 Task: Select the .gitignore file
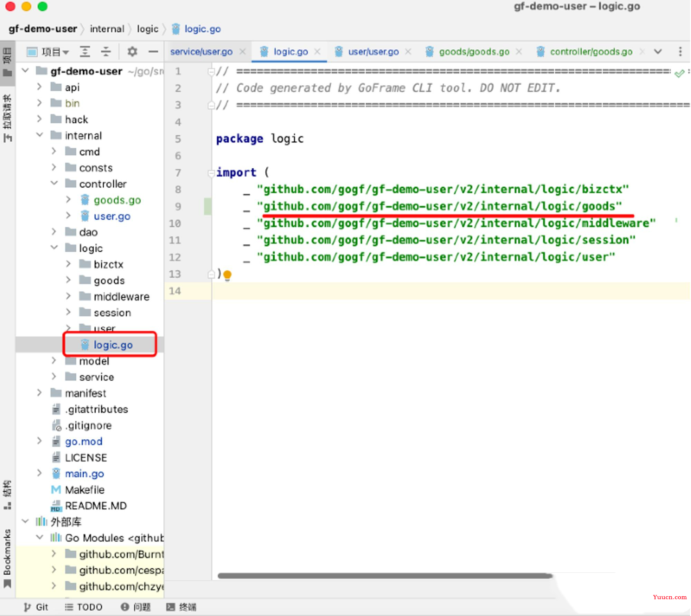coord(88,425)
